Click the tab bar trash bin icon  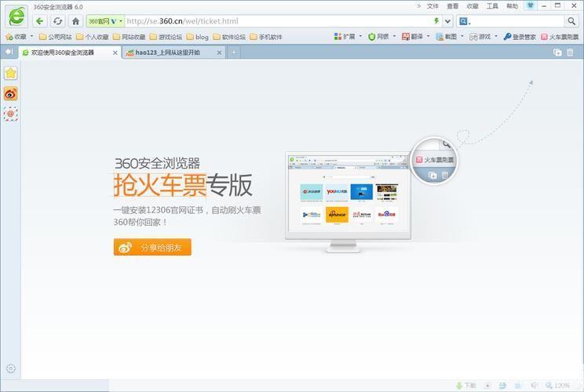570,53
